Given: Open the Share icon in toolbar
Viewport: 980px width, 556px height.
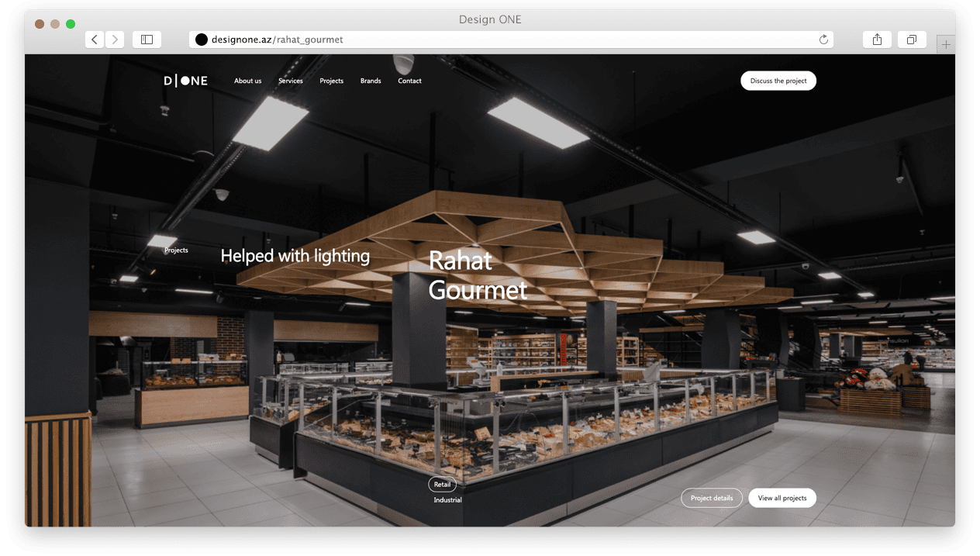Looking at the screenshot, I should point(877,40).
